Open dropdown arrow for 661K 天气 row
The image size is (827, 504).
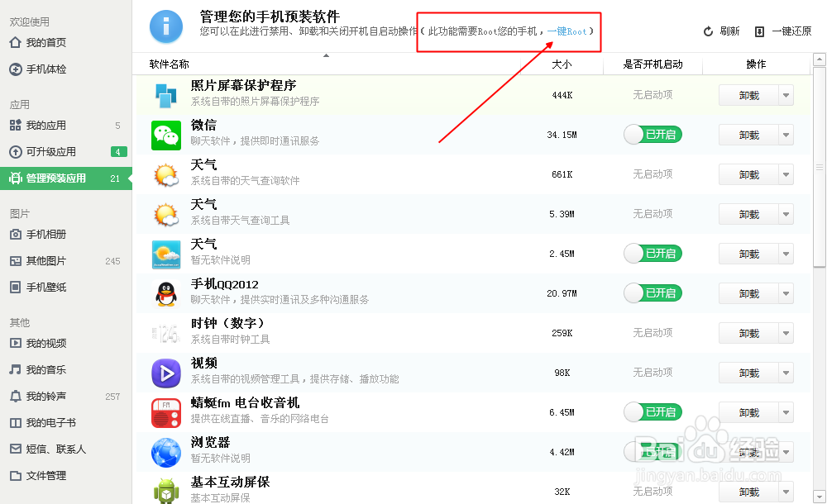pos(786,174)
